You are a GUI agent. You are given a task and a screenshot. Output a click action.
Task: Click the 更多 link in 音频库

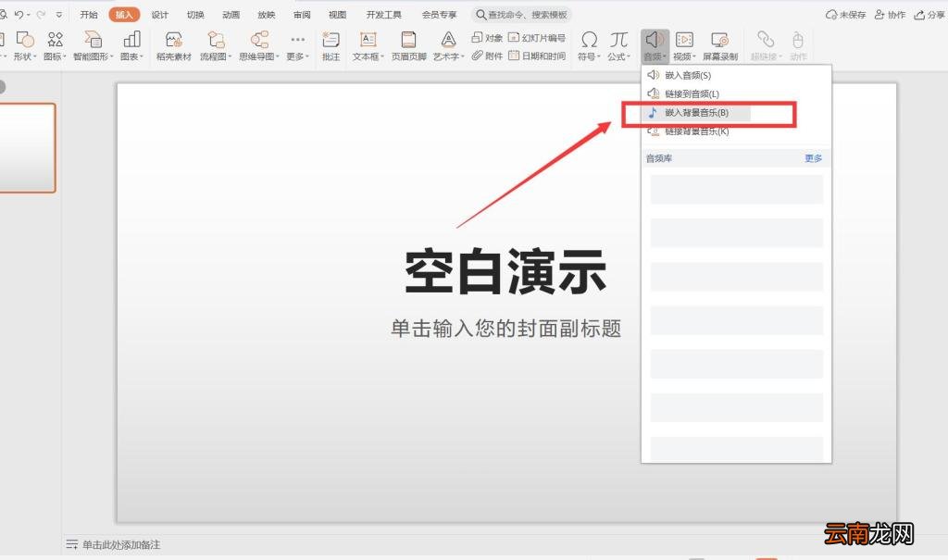click(813, 158)
